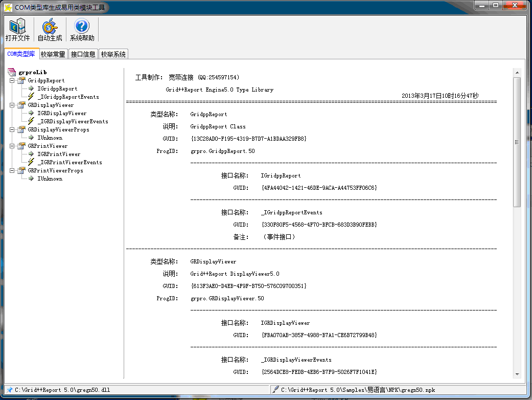This screenshot has width=532, height=400.
Task: Click the _IGridppReportEvents GUID {330F80F5-...} text
Action: 319,225
